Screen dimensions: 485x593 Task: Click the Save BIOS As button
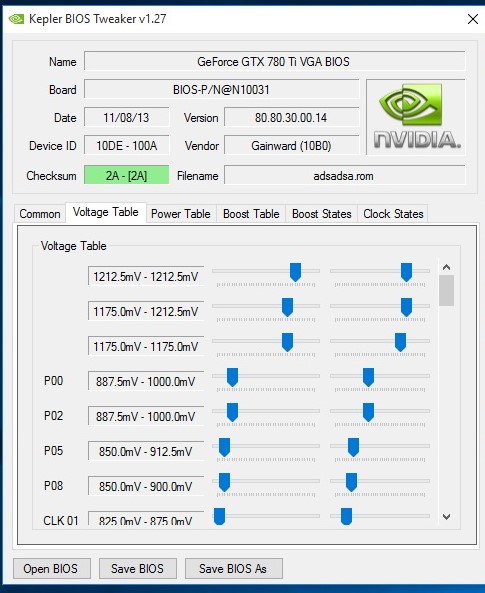click(233, 568)
